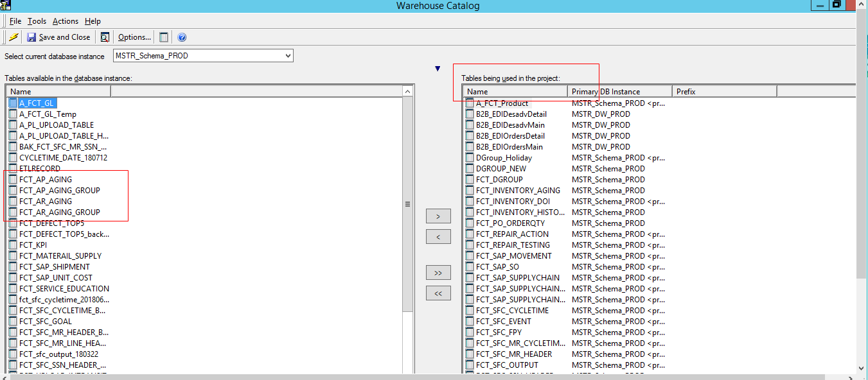
Task: Open the database instance dropdown
Action: [287, 56]
